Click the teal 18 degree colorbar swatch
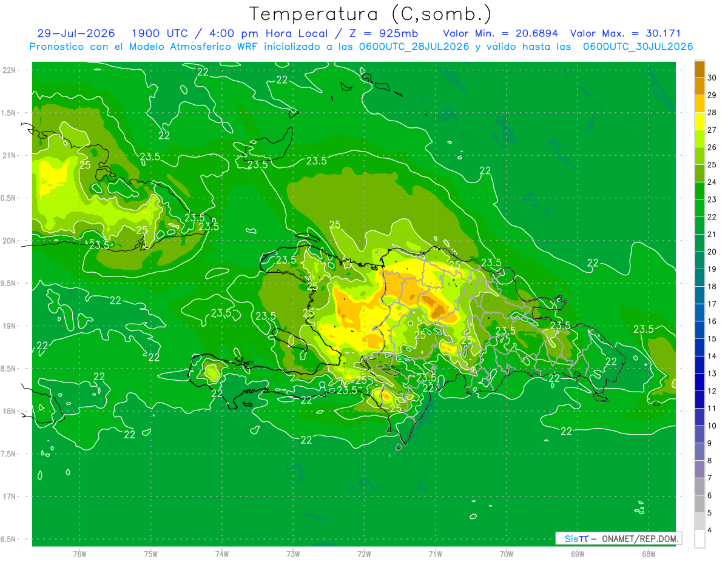Screen dimensions: 728x562 coord(699,278)
